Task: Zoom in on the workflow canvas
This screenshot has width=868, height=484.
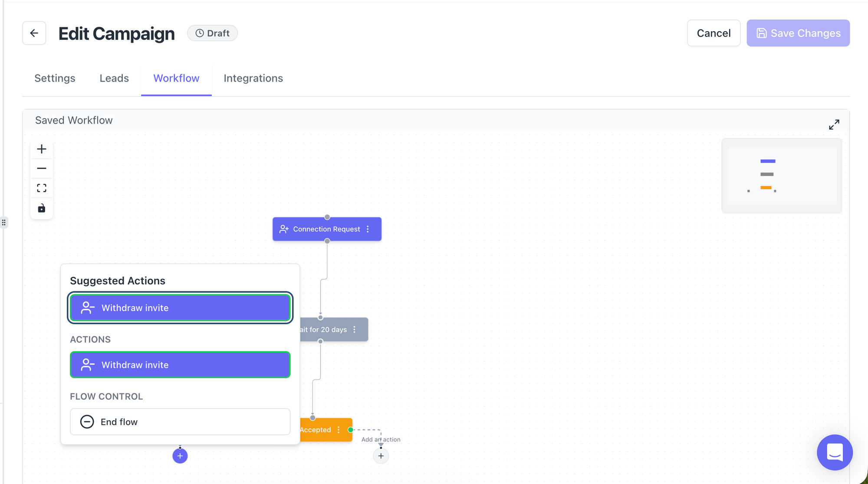Action: tap(42, 149)
